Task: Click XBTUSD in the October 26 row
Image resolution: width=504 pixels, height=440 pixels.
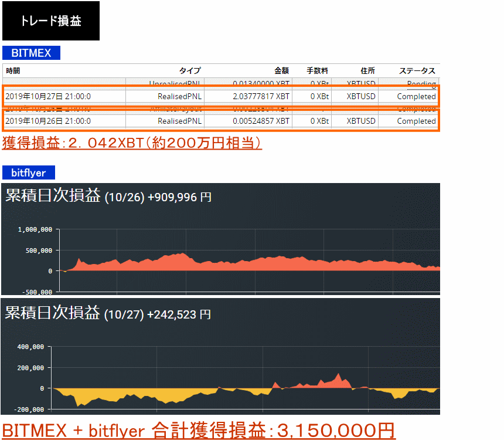Action: pyautogui.click(x=361, y=121)
